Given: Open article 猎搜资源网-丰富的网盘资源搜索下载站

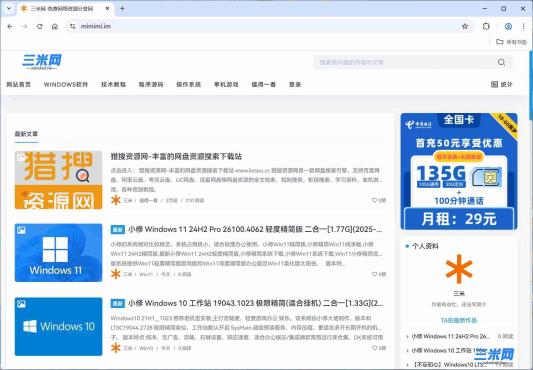Looking at the screenshot, I should click(x=176, y=156).
